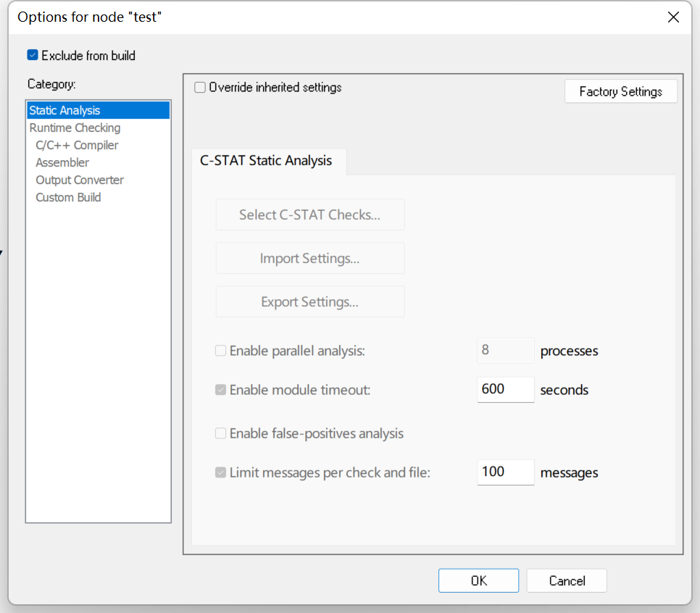Check Override inherited settings

[200, 87]
